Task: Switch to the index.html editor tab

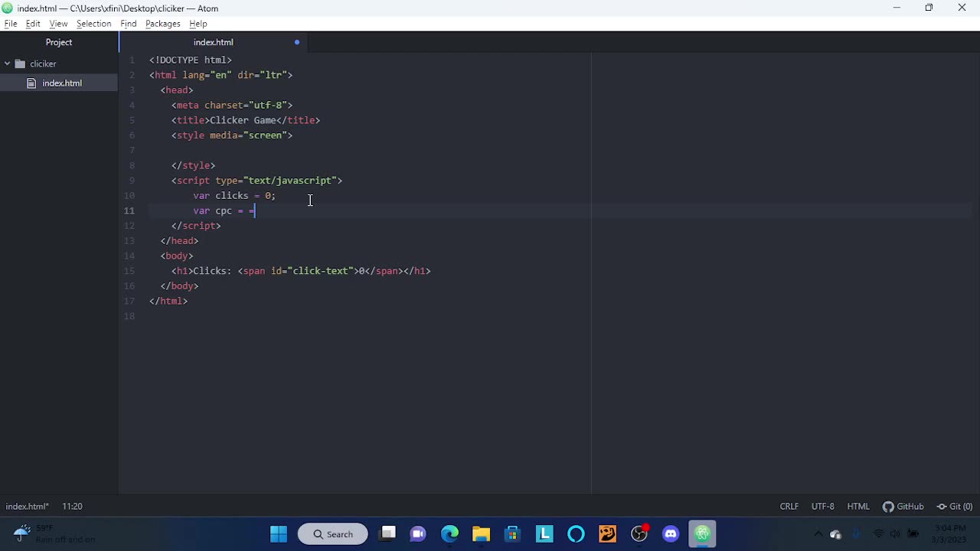Action: tap(214, 42)
